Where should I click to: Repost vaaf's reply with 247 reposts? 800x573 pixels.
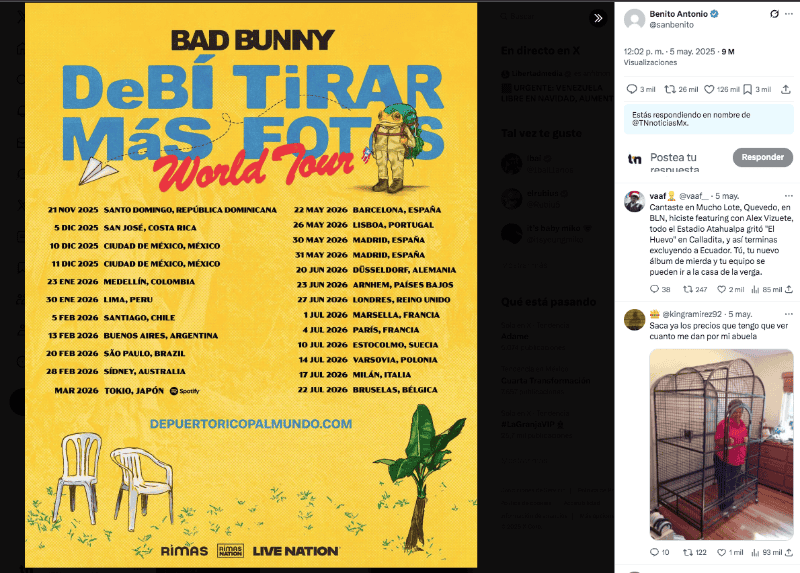688,289
